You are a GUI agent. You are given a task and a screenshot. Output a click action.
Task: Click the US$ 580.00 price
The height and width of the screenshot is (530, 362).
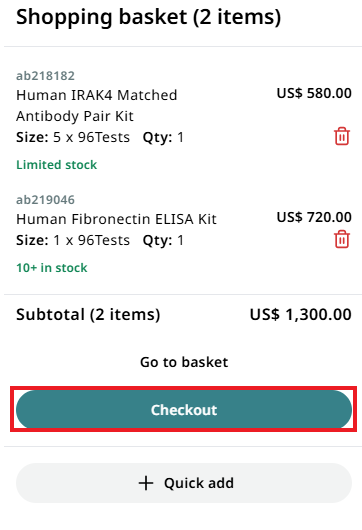pos(314,93)
